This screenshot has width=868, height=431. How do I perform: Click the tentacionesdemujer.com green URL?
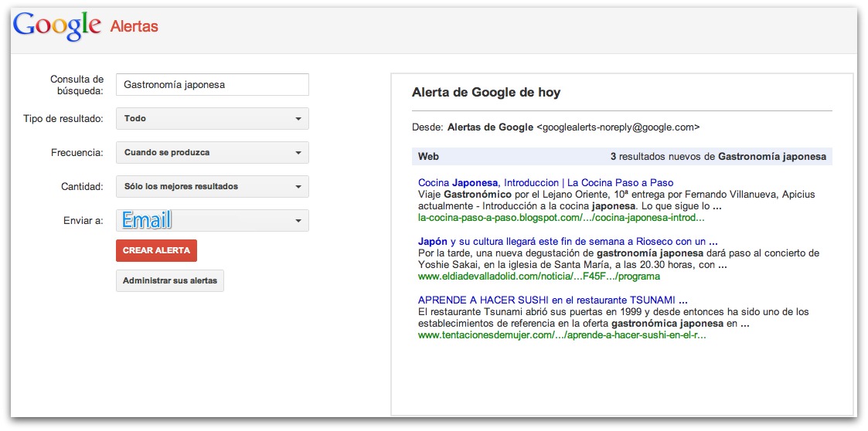point(561,335)
